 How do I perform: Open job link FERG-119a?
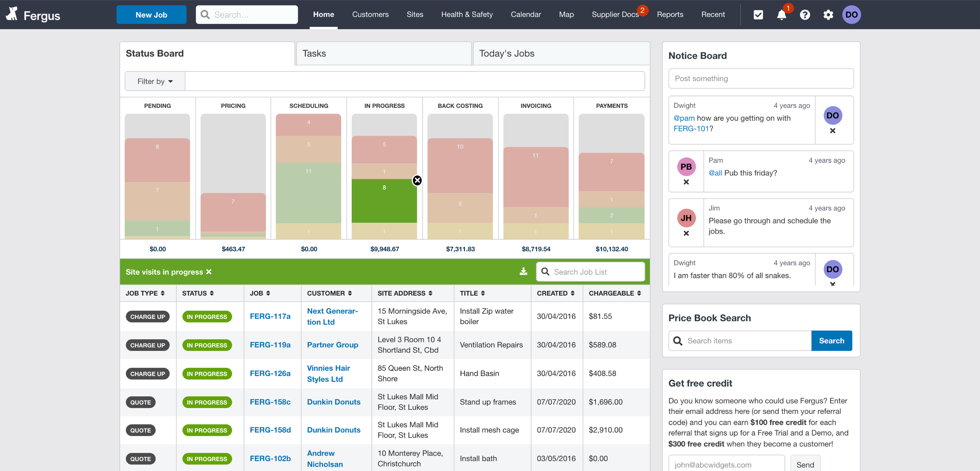click(x=270, y=345)
